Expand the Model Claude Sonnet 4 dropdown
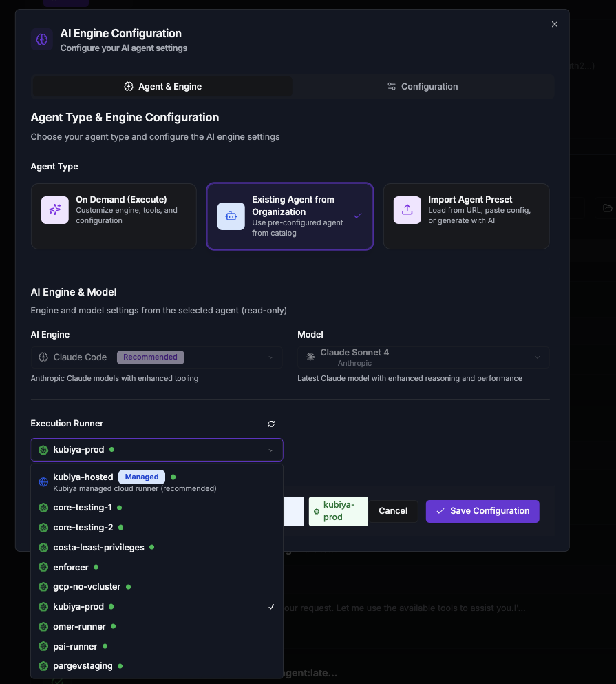The image size is (616, 684). click(x=423, y=357)
